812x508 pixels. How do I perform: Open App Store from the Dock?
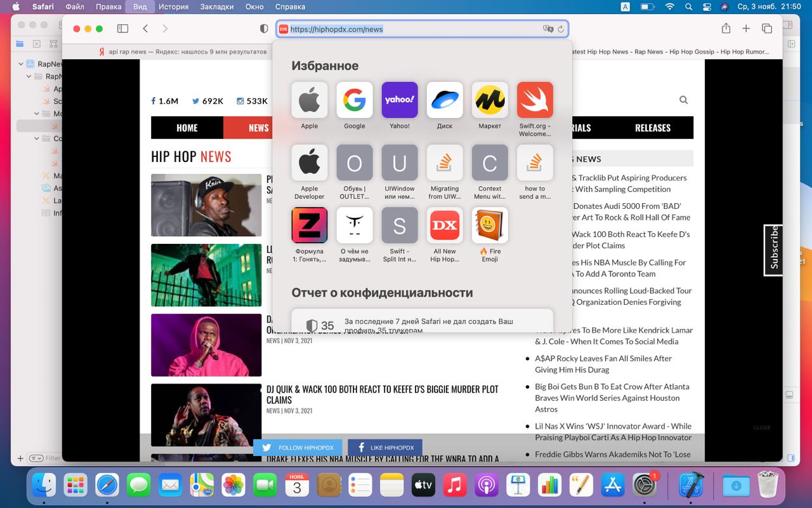click(613, 486)
